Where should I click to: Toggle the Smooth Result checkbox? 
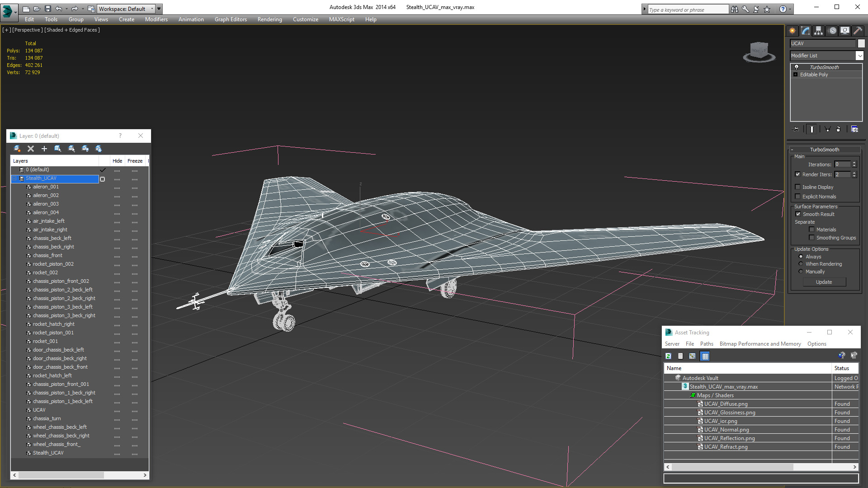pos(798,214)
